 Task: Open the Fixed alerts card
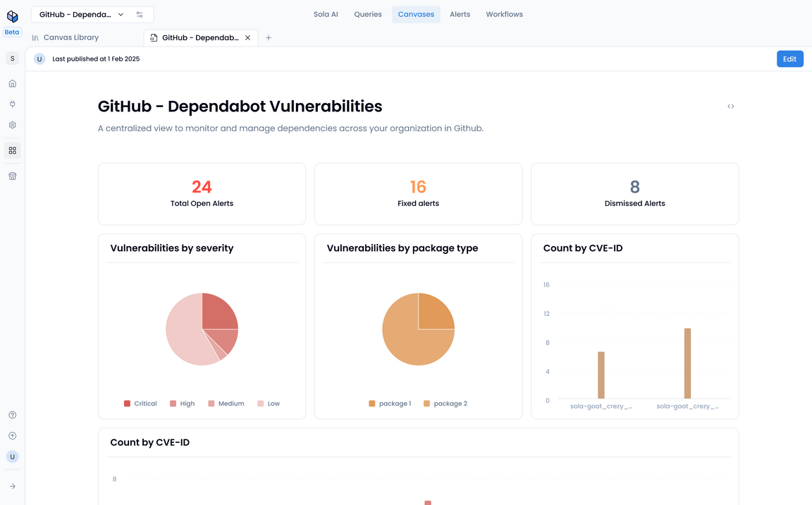[x=419, y=194]
